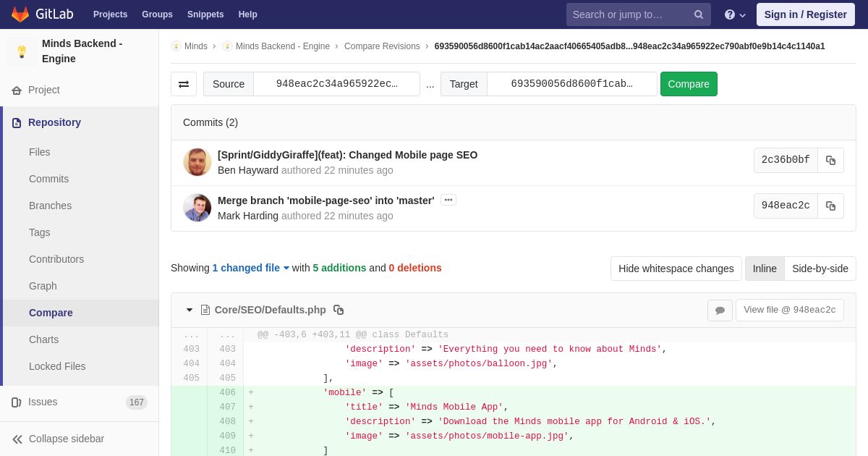The height and width of the screenshot is (456, 868).
Task: Click the file icon beside Core/SEO/Defaults.php
Action: coord(205,310)
